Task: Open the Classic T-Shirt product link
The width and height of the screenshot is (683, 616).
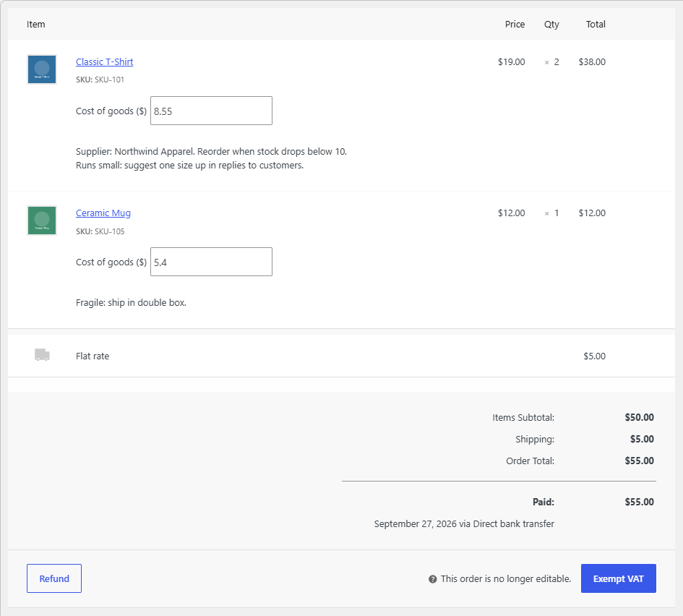Action: pyautogui.click(x=105, y=62)
